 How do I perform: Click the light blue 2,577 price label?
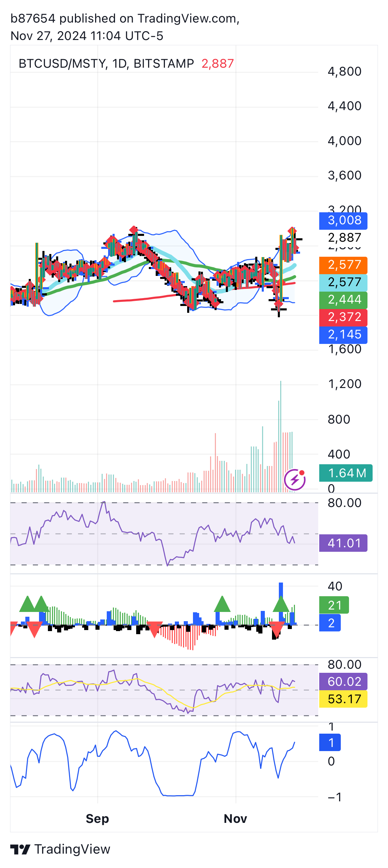point(343,282)
